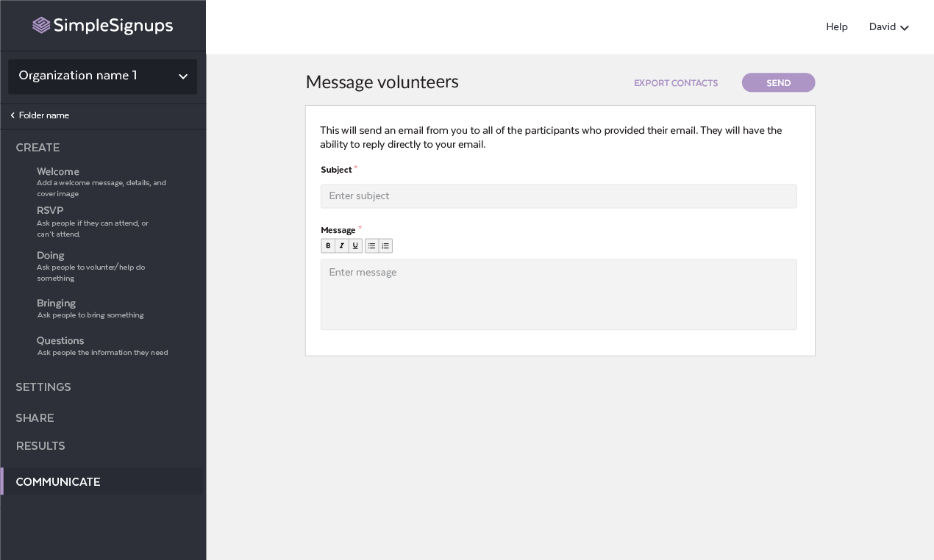Toggle italic formatting in message toolbar

point(342,246)
